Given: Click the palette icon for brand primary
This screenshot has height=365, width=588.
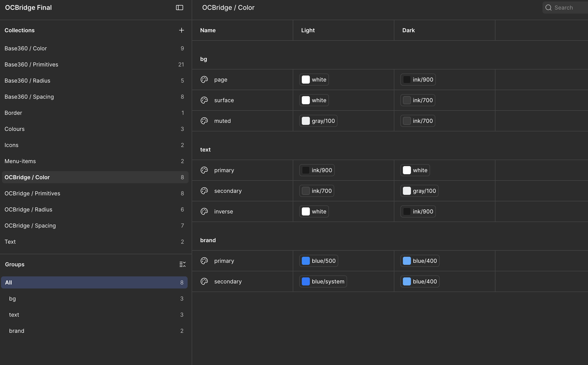Looking at the screenshot, I should [204, 261].
